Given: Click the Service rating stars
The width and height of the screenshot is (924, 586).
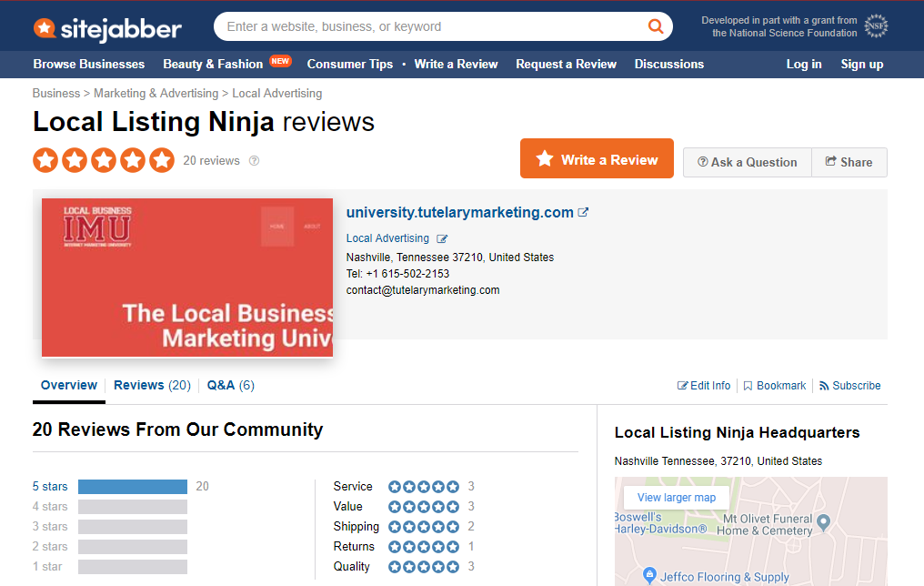Looking at the screenshot, I should 424,487.
